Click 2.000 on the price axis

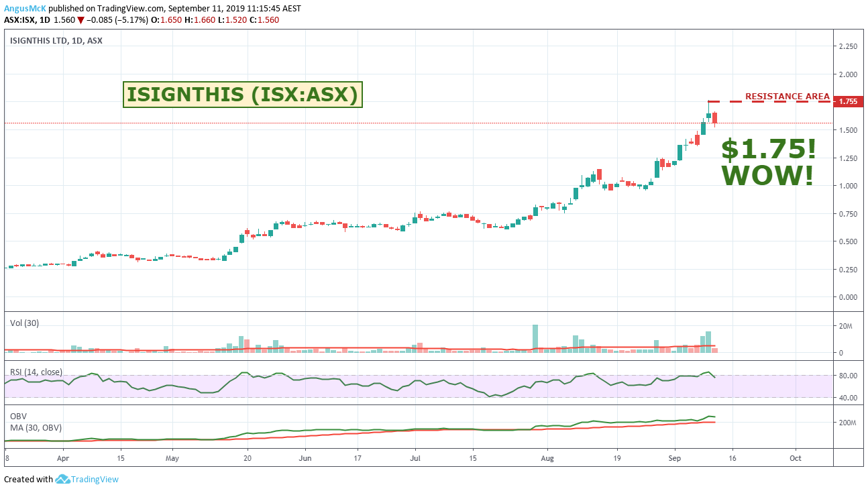(x=848, y=74)
